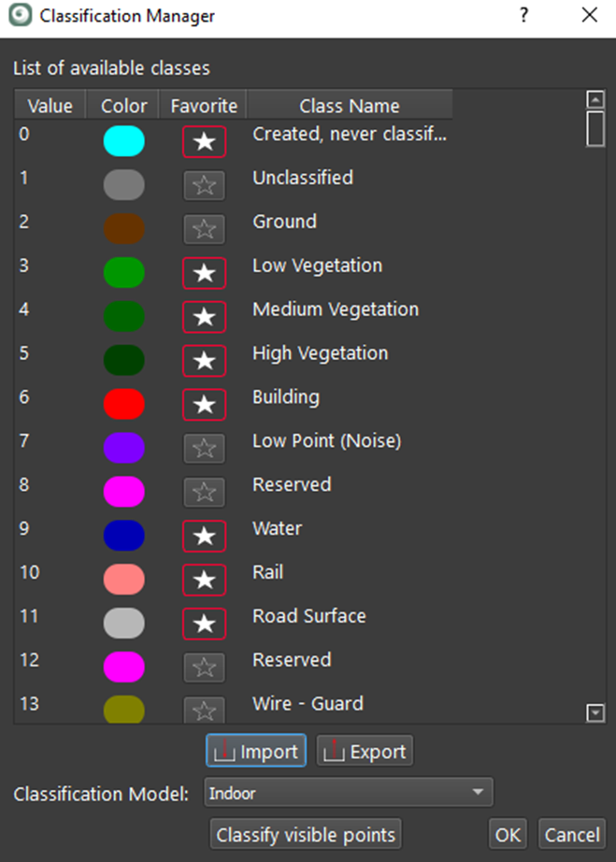Viewport: 616px width, 862px height.
Task: Unfavorite the Water class star
Action: pos(204,536)
